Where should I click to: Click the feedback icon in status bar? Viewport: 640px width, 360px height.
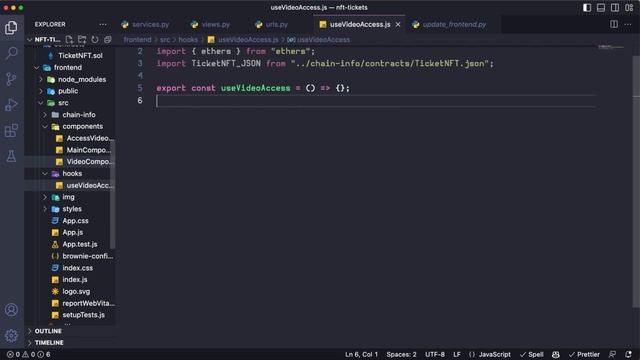pos(612,354)
